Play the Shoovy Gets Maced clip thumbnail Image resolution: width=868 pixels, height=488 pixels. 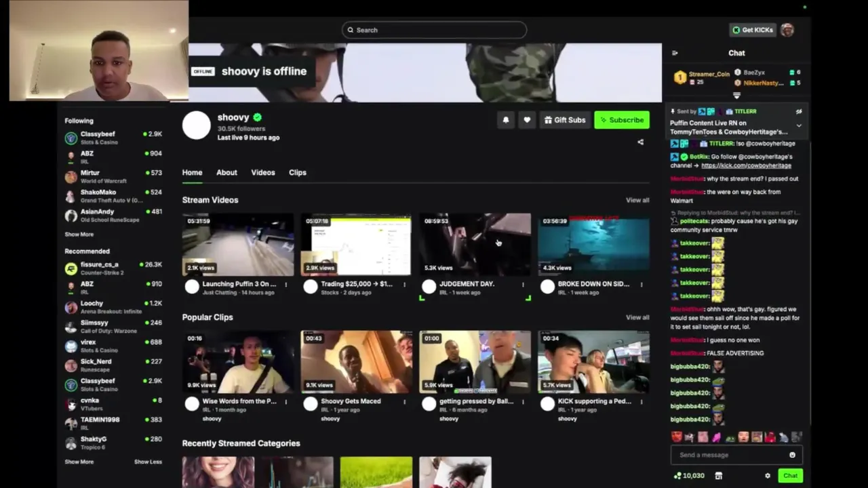tap(356, 362)
